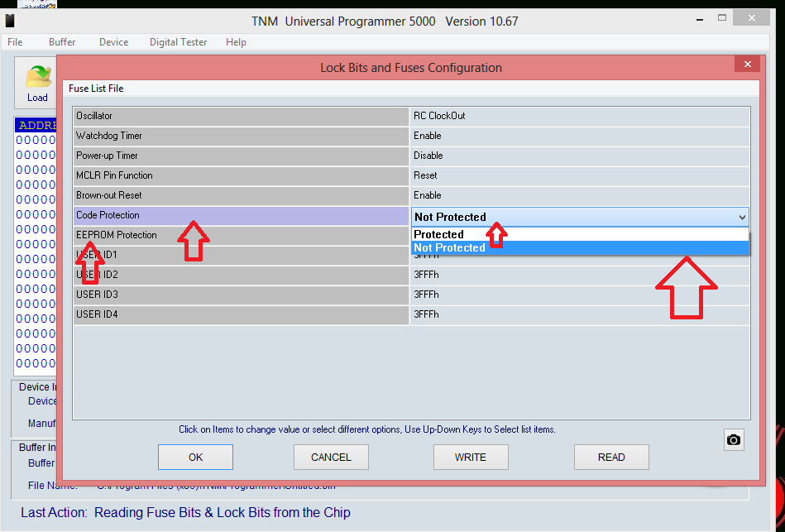The height and width of the screenshot is (532, 785).
Task: Collapse the Code Protection dropdown arrow
Action: (742, 218)
